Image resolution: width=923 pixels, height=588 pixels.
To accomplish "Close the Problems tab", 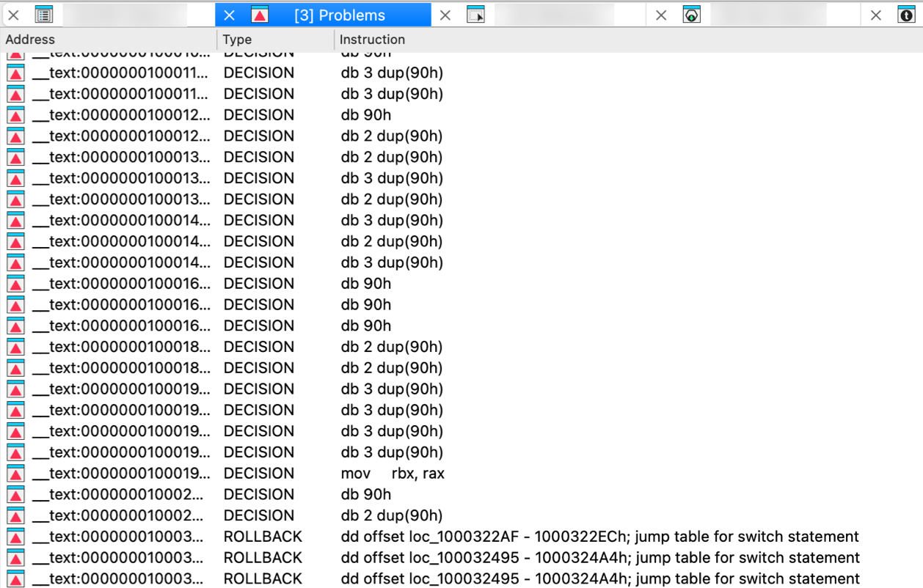I will pos(230,15).
